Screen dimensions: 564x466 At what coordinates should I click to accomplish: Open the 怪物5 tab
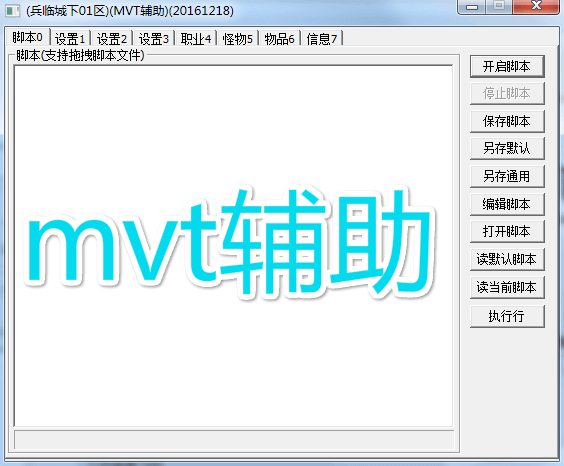coord(237,38)
